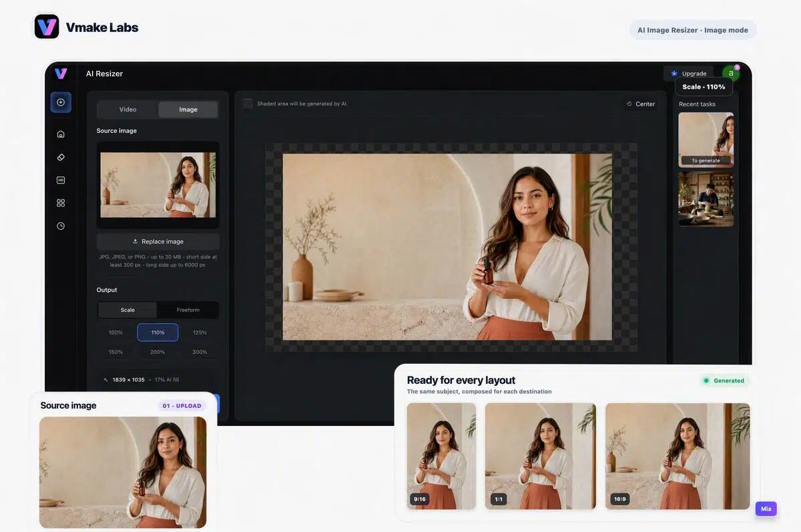The width and height of the screenshot is (801, 532).
Task: Open the 'To generate' recent task thumbnail
Action: tap(706, 140)
